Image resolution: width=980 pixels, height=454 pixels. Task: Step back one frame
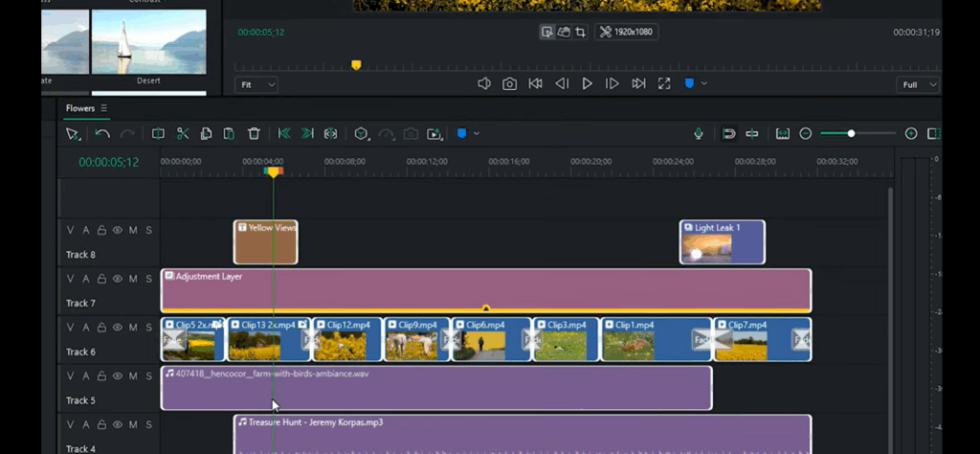(x=562, y=83)
